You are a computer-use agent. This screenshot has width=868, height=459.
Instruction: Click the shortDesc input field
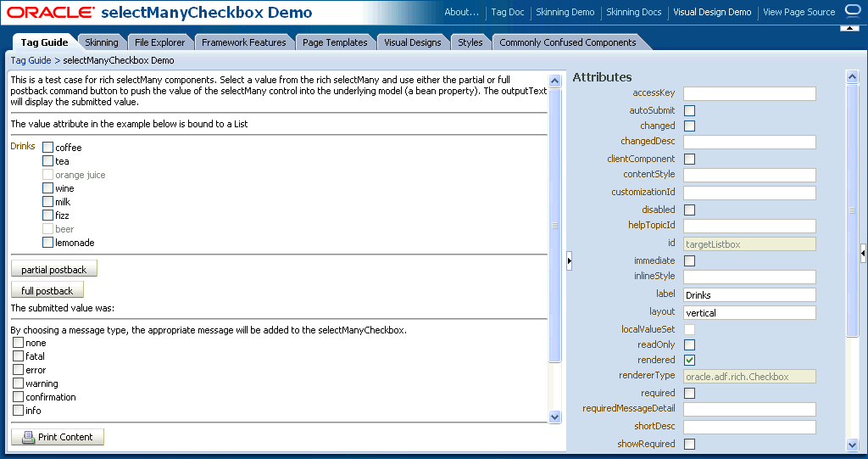(x=749, y=428)
